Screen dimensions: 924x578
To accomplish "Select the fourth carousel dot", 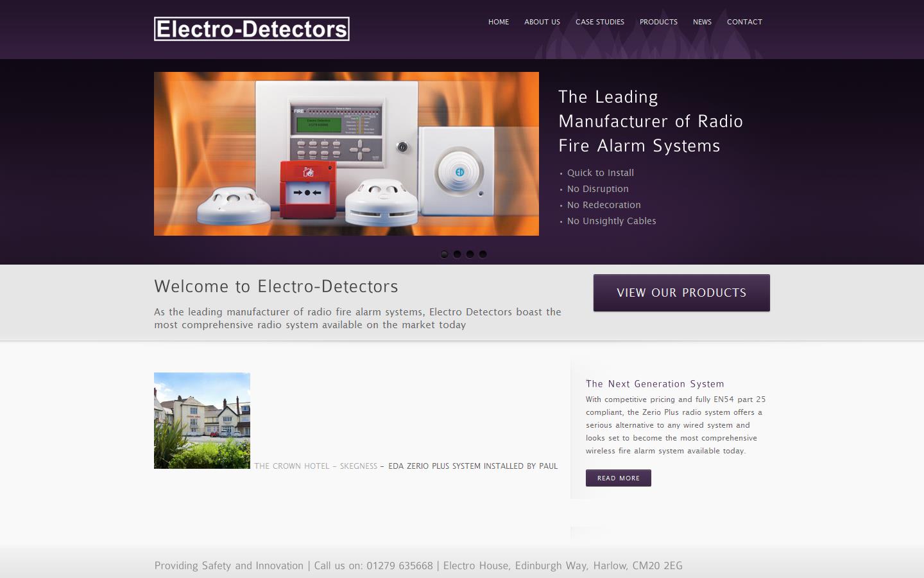I will [x=483, y=254].
